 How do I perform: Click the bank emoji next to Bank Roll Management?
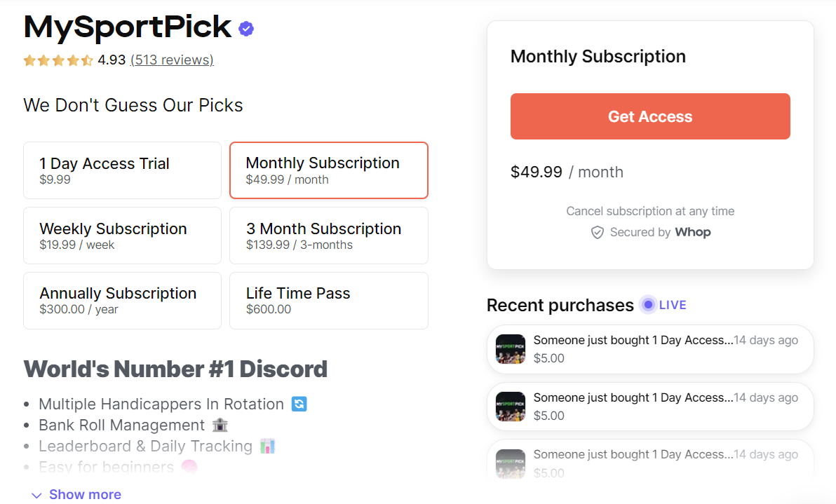point(222,425)
